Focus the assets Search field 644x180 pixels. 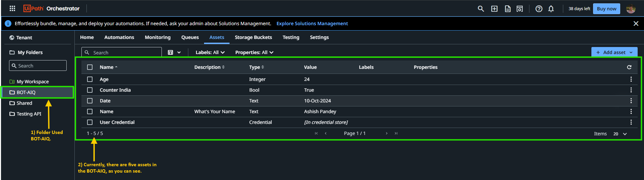[122, 52]
